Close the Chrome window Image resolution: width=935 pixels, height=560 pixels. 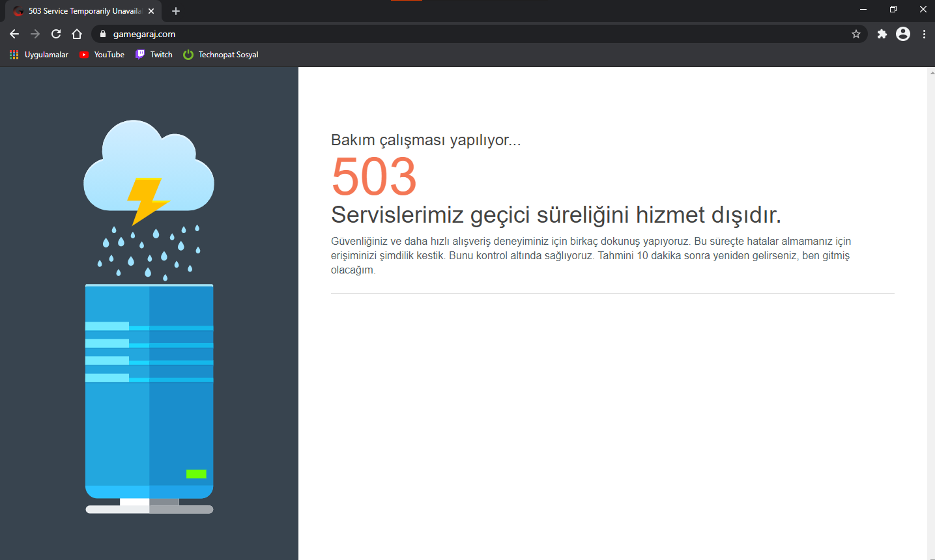point(923,9)
